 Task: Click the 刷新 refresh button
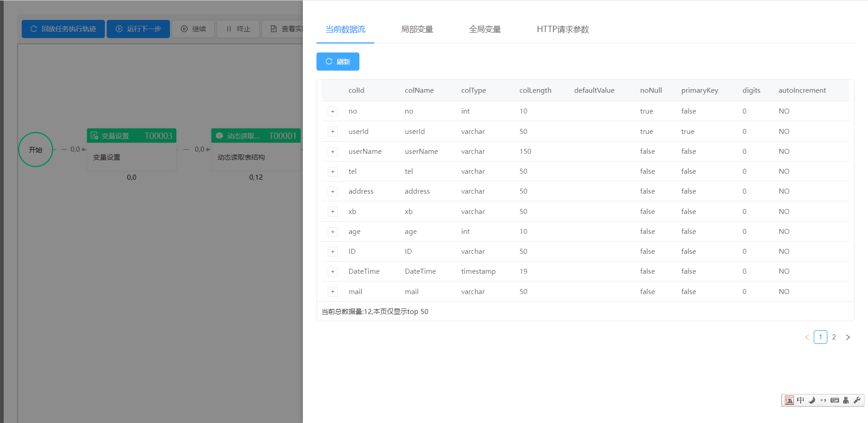point(338,62)
